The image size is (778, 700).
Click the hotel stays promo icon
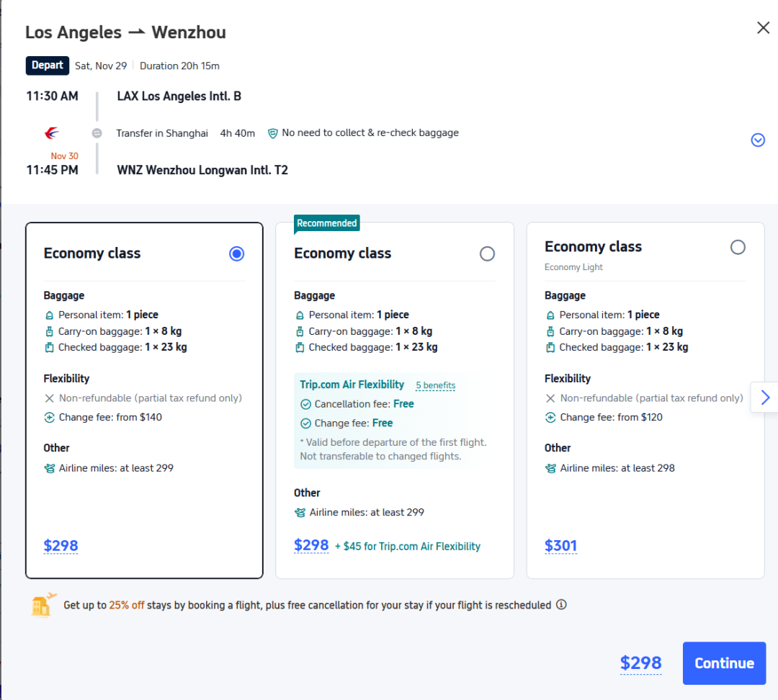(44, 605)
